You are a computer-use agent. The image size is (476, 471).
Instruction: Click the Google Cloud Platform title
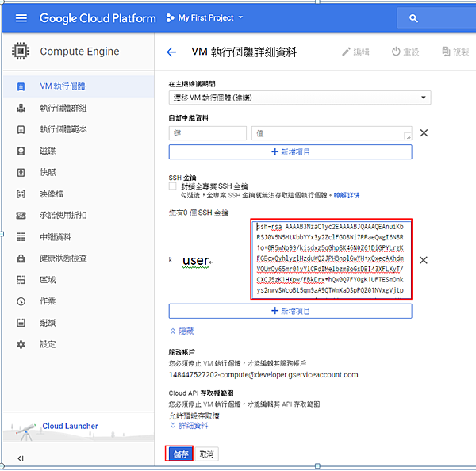click(98, 18)
